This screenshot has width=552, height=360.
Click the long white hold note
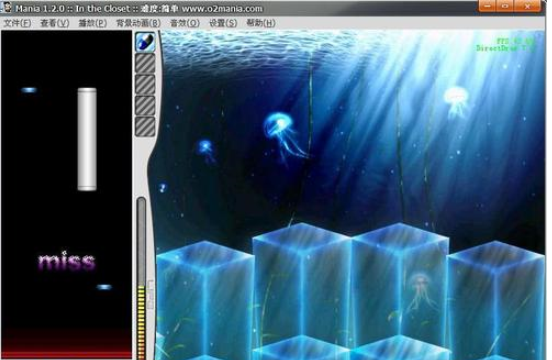87,139
